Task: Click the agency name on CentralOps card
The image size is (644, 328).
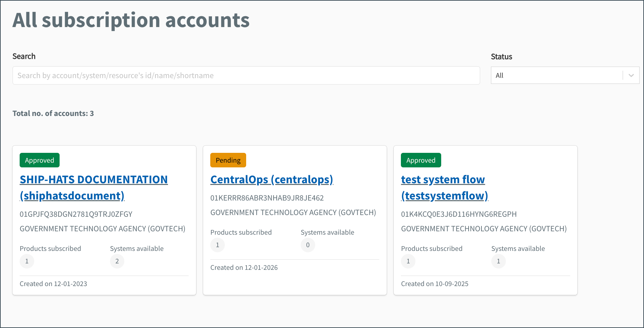Action: click(293, 212)
